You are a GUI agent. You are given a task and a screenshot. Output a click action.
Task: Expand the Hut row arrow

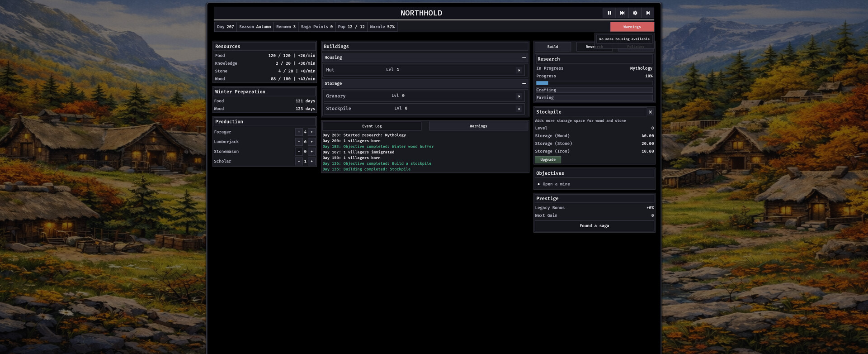[x=519, y=70]
